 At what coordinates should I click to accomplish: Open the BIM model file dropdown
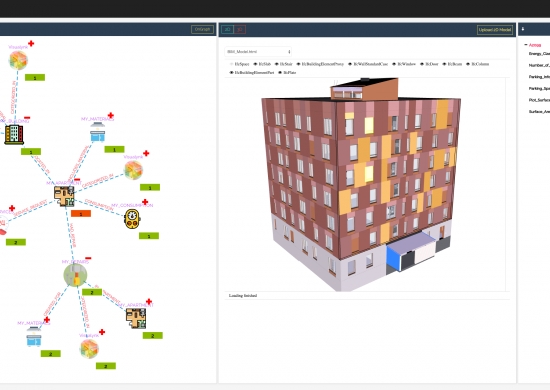tap(258, 52)
